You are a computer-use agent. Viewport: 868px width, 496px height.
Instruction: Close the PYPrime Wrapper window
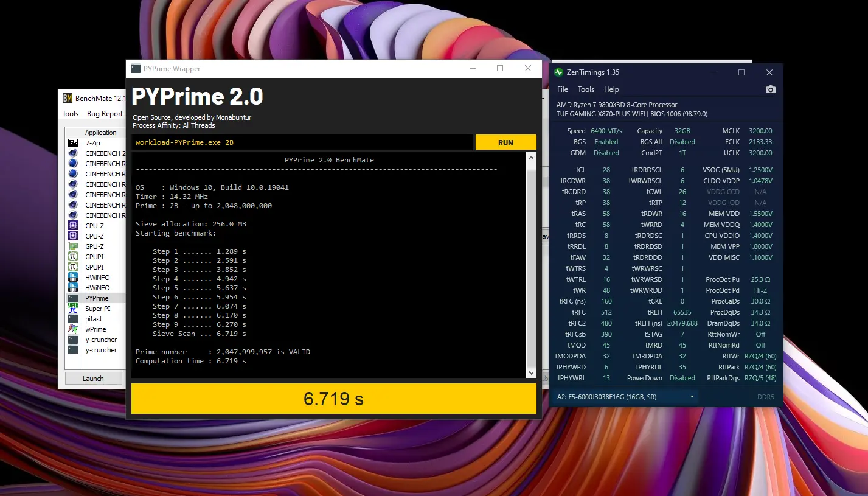pos(527,69)
